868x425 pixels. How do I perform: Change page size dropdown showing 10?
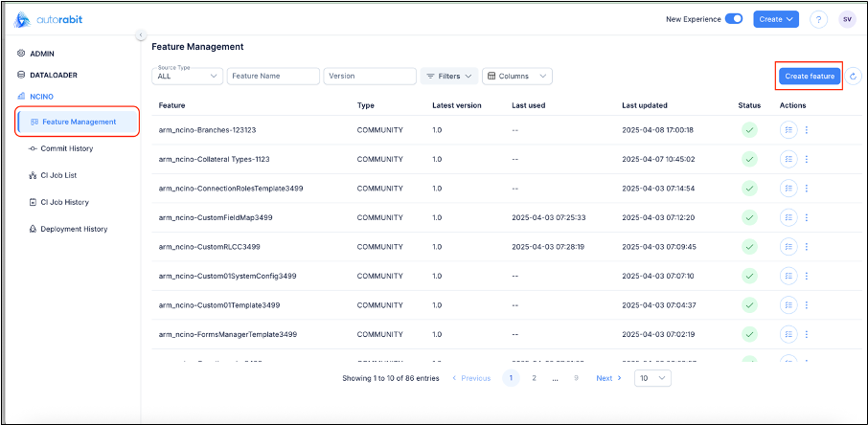pyautogui.click(x=653, y=378)
